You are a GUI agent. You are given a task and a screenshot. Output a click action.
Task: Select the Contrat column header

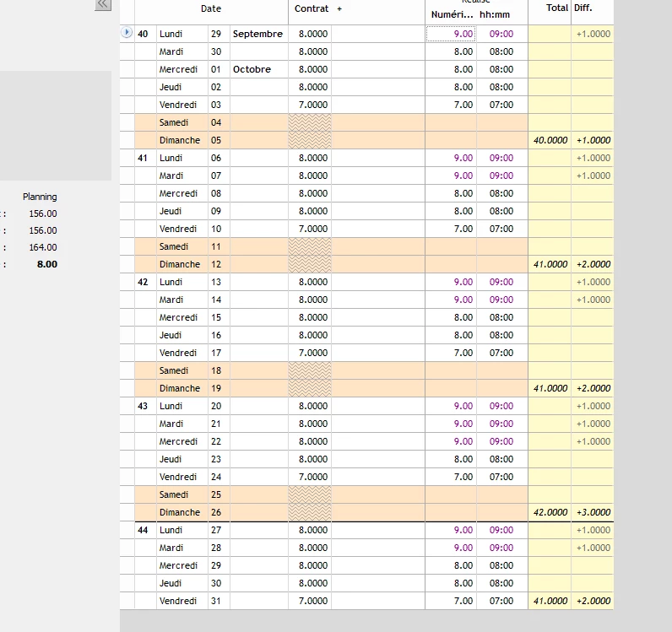point(312,9)
